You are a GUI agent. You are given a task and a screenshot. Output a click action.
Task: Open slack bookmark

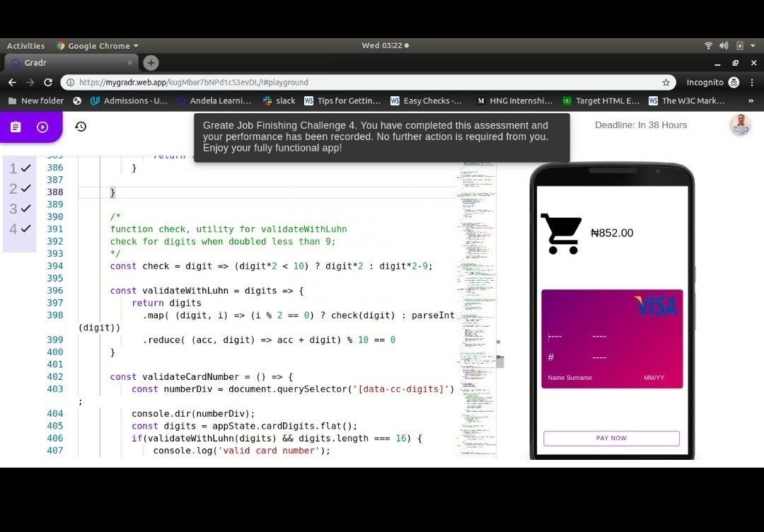[x=279, y=101]
